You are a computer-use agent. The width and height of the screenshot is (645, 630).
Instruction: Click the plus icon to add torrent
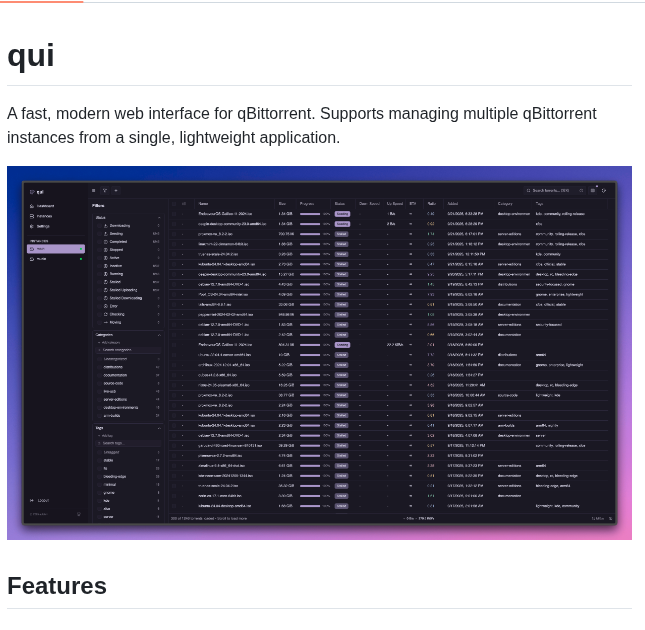pos(115,190)
